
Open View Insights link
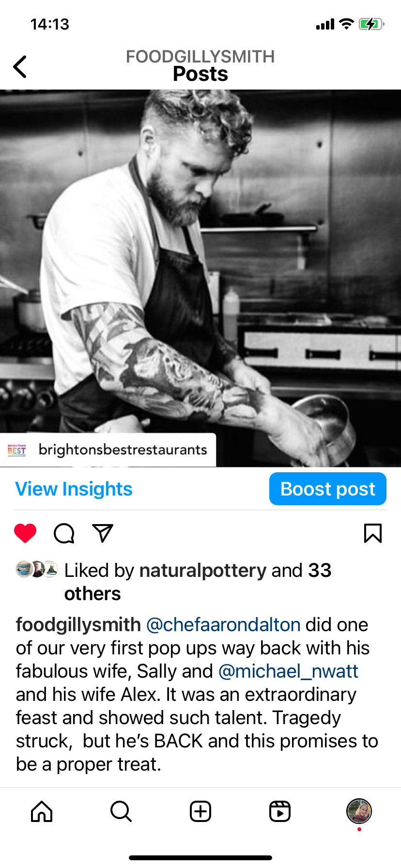(x=74, y=489)
